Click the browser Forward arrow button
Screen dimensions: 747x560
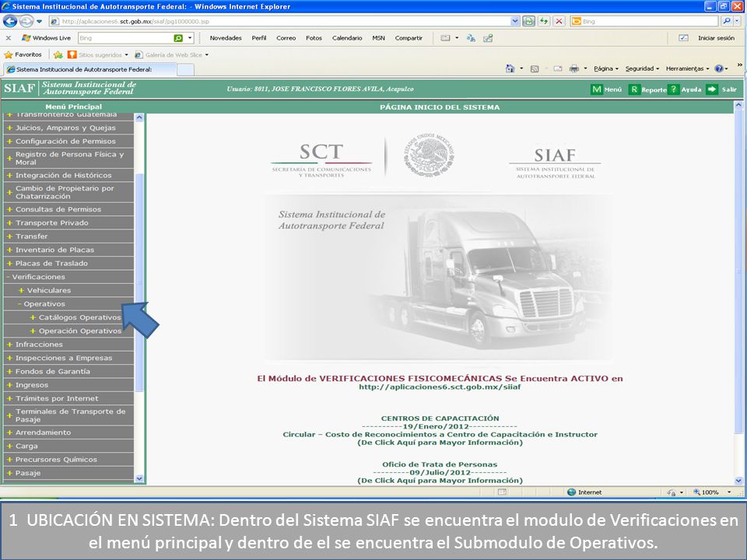[x=26, y=22]
